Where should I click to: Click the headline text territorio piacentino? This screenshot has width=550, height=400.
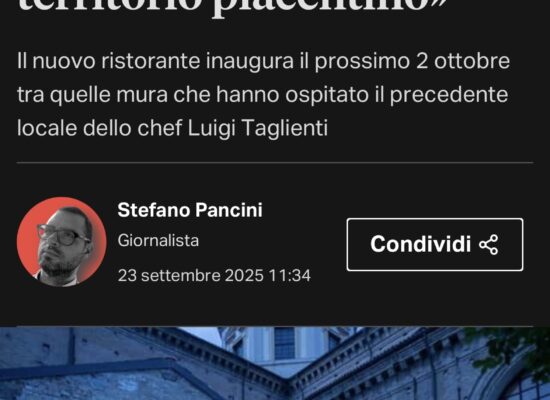233,7
